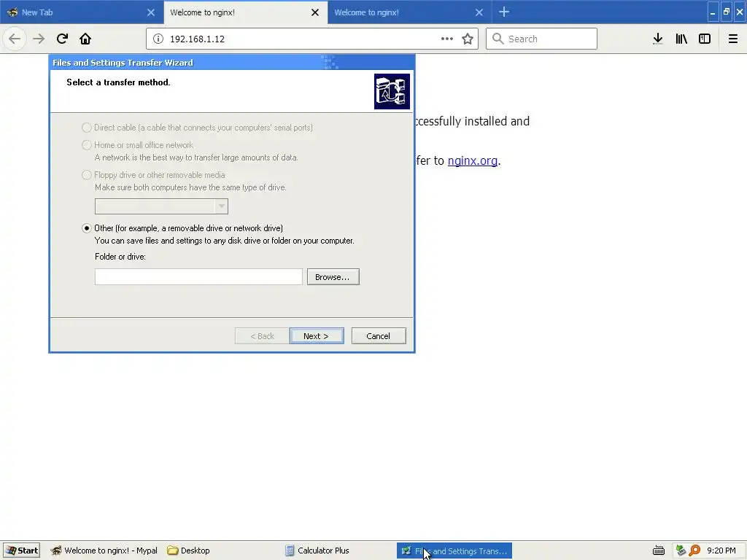747x560 pixels.
Task: Follow the nginx.org link
Action: (x=473, y=160)
